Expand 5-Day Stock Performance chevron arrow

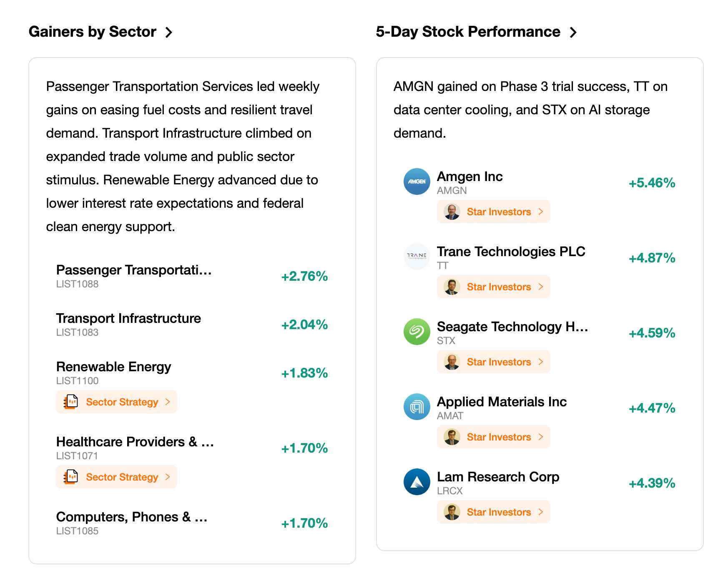(573, 32)
